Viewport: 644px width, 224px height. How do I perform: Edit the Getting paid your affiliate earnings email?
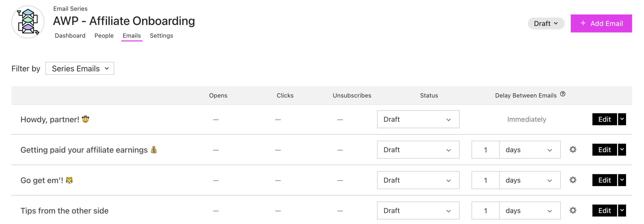pyautogui.click(x=604, y=150)
